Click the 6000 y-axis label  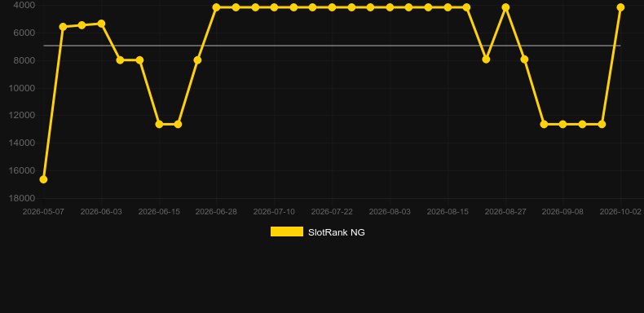pos(24,33)
